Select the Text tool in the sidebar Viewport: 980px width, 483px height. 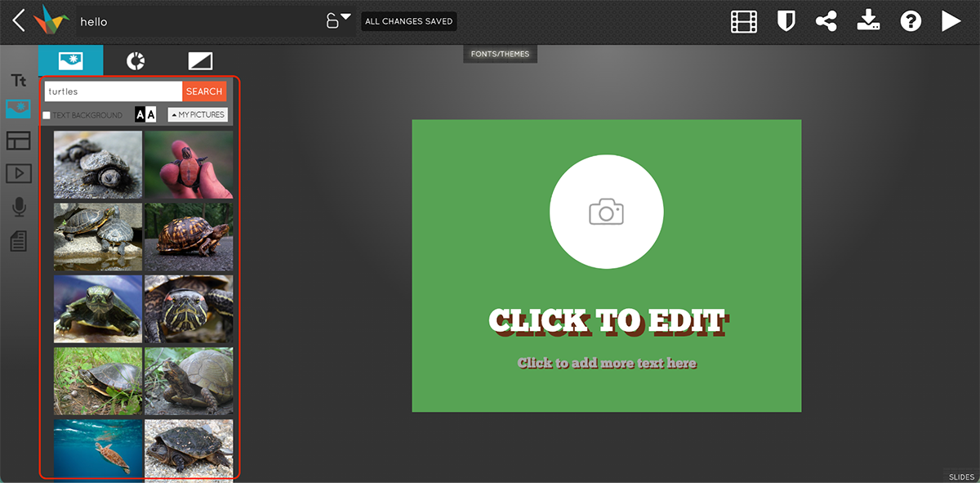[x=18, y=79]
